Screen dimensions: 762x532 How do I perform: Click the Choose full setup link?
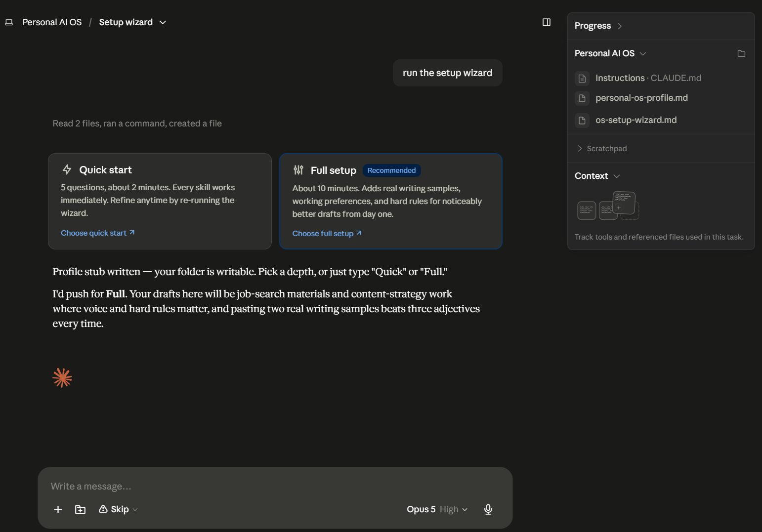(327, 234)
